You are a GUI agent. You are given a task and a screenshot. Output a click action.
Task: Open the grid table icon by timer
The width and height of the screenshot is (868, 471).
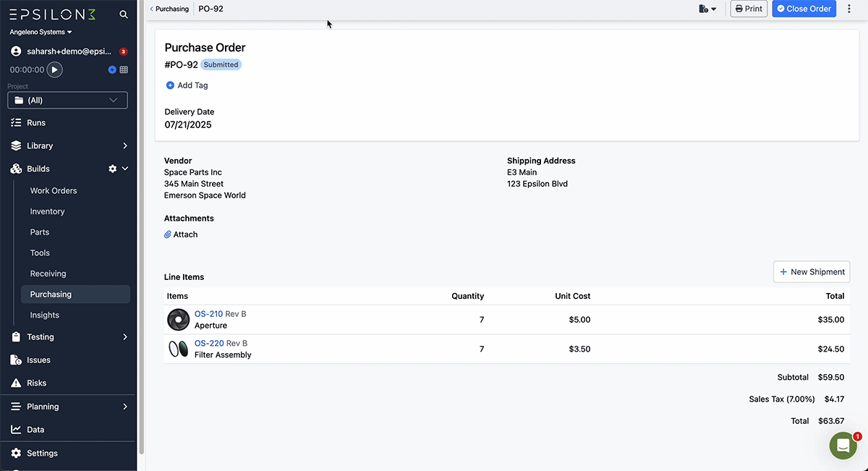pyautogui.click(x=124, y=70)
